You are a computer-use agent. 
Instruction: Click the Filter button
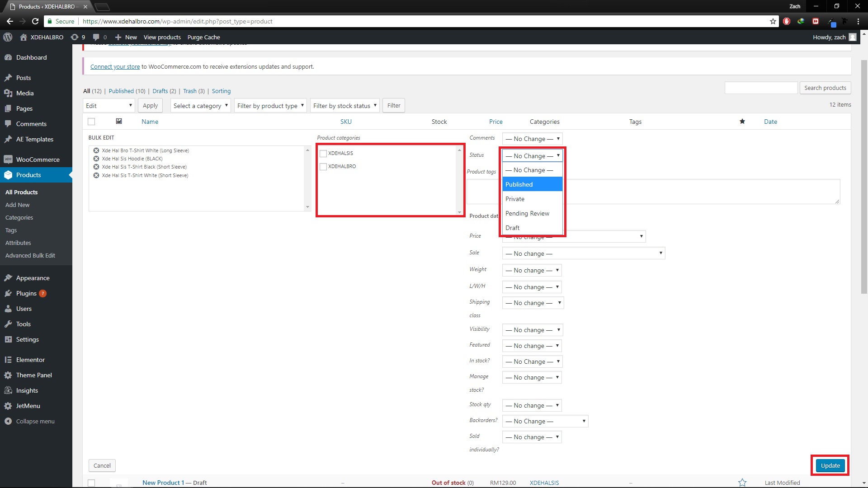394,106
